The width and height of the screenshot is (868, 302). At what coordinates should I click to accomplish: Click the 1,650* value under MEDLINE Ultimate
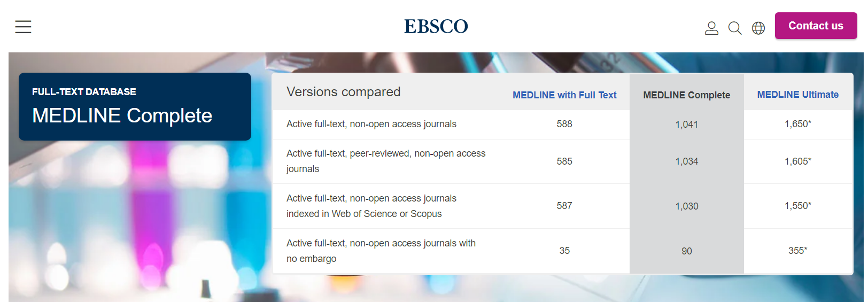pyautogui.click(x=797, y=124)
